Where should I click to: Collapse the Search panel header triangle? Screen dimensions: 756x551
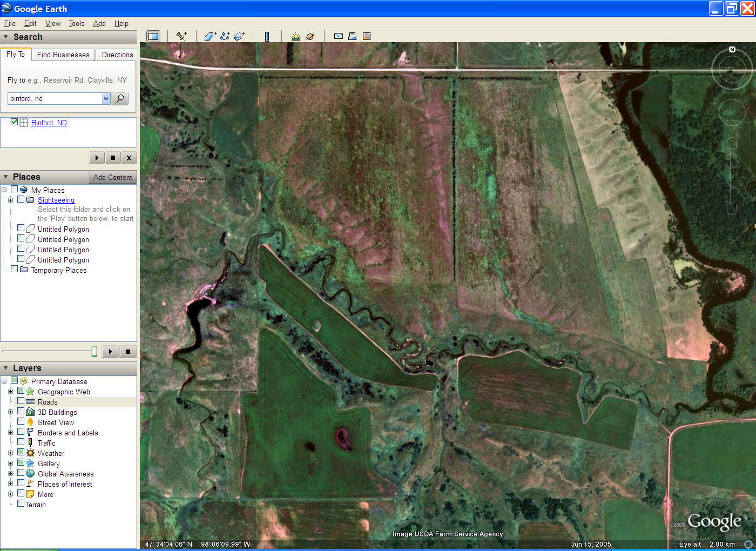coord(6,37)
